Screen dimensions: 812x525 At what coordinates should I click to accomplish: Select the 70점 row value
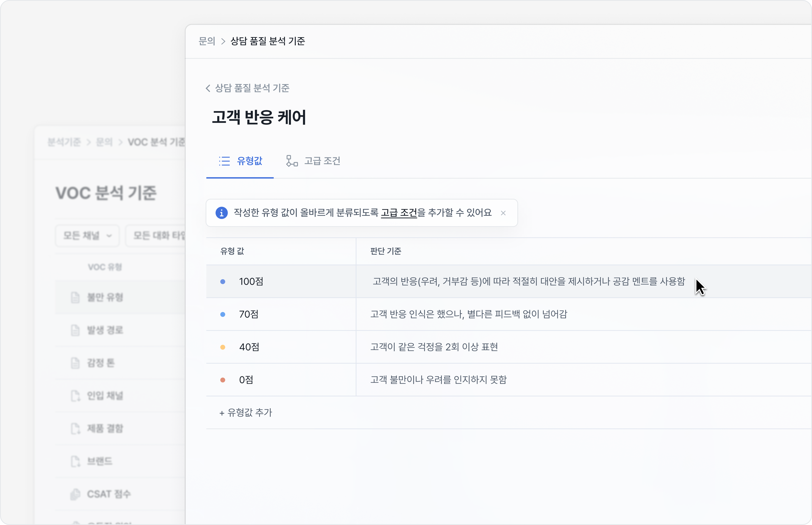(x=249, y=314)
